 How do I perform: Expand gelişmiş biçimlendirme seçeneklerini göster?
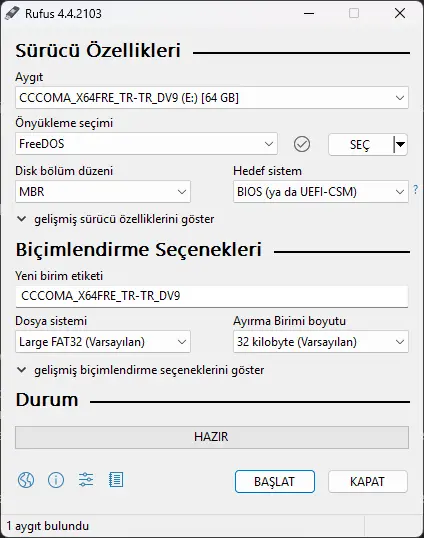coord(141,370)
